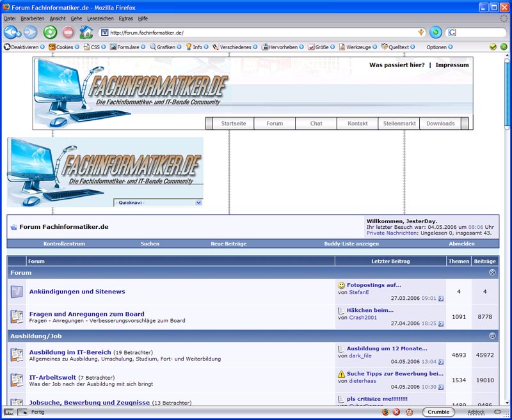Image resolution: width=512 pixels, height=420 pixels.
Task: Click Suchen in forum navbar
Action: pos(150,244)
